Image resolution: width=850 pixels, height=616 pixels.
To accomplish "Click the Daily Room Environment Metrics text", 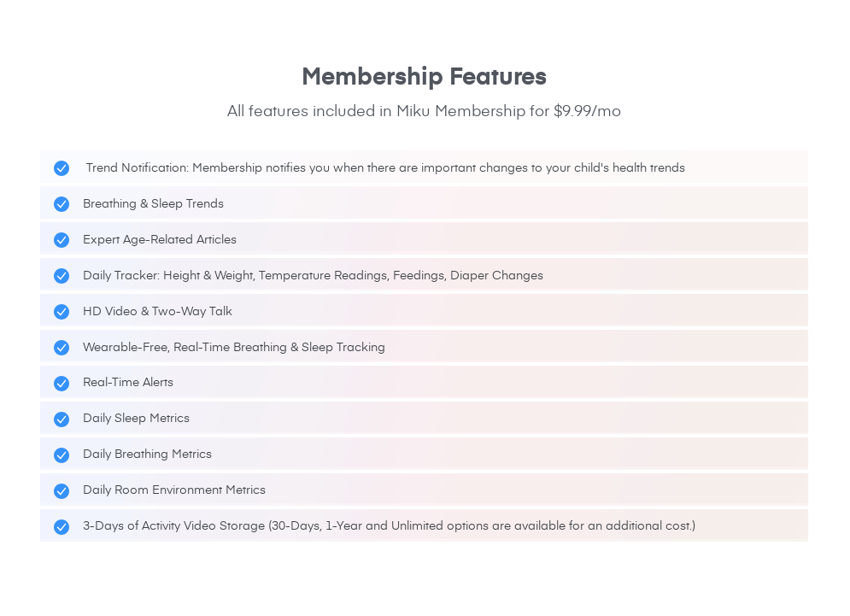I will pos(174,490).
